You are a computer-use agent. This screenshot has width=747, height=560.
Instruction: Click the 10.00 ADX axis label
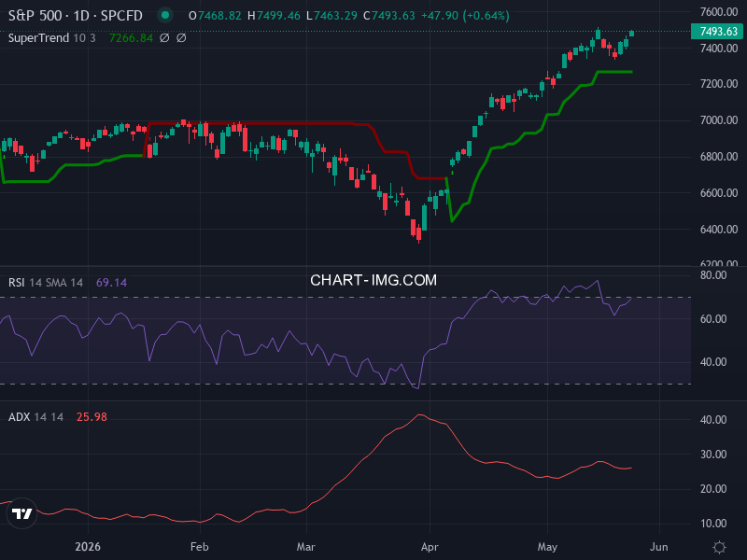[713, 524]
